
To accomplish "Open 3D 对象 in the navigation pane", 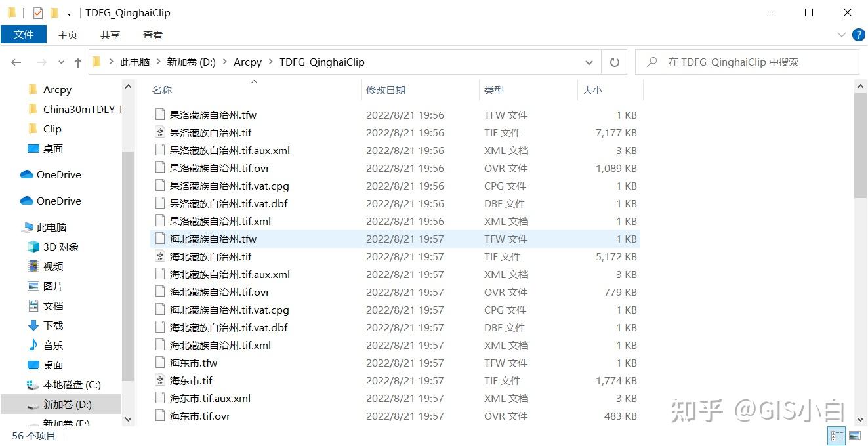I will tap(61, 247).
